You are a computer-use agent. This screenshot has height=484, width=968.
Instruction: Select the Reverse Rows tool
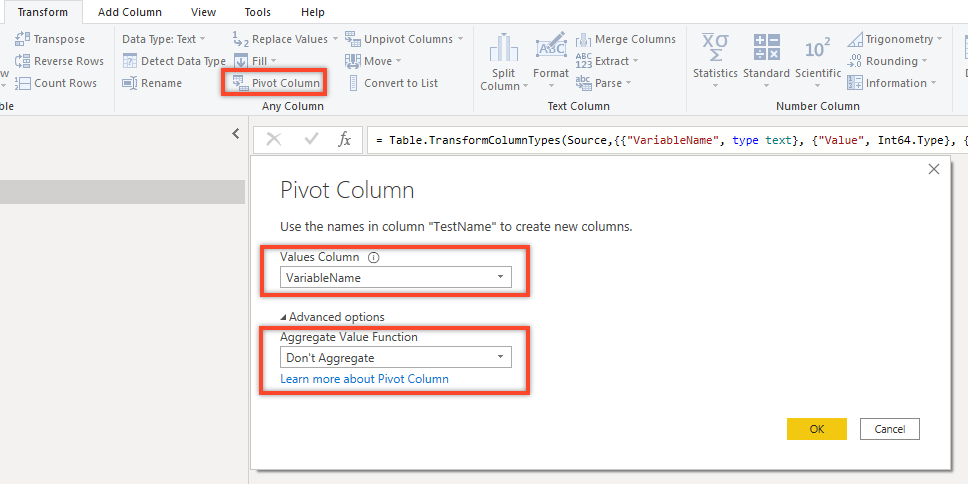(59, 61)
